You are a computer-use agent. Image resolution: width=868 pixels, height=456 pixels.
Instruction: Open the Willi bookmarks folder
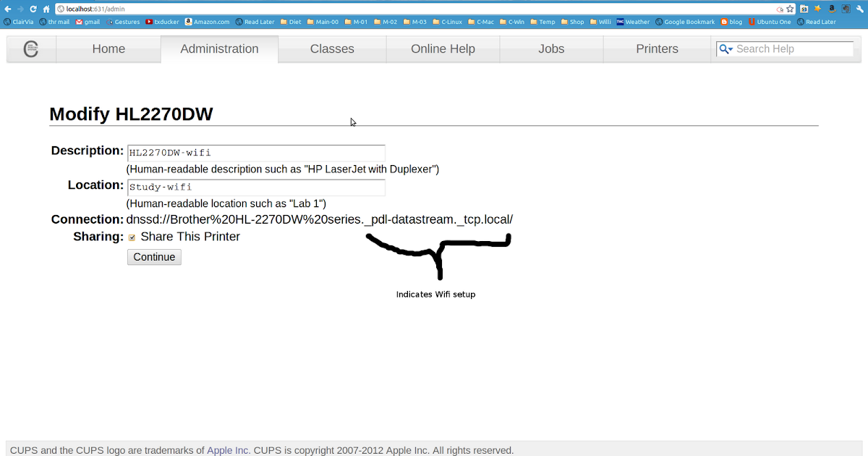[x=600, y=22]
